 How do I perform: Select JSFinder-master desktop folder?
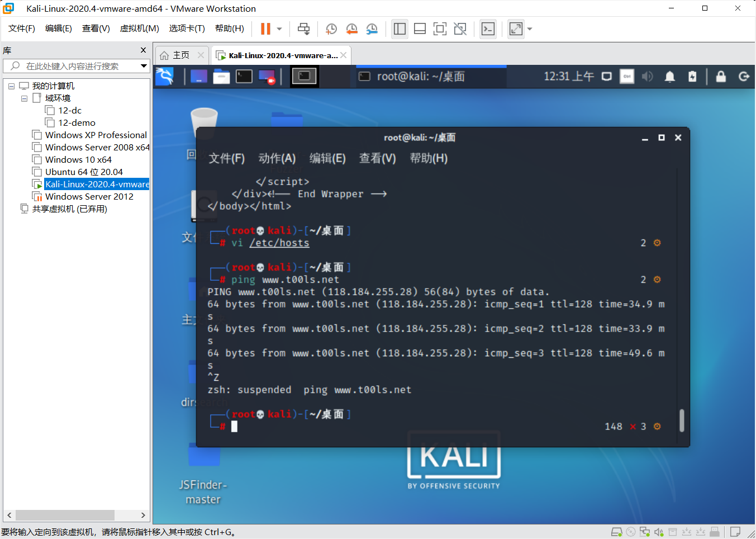[203, 474]
